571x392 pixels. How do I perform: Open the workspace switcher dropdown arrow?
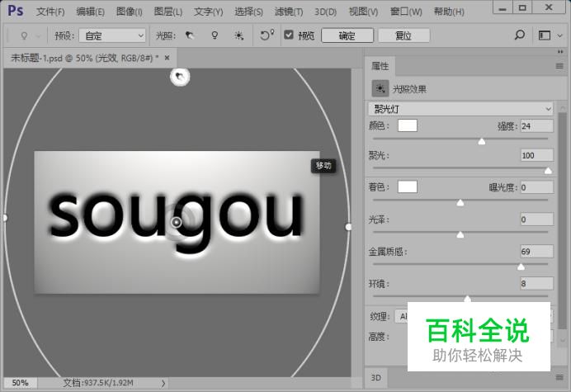coord(559,35)
